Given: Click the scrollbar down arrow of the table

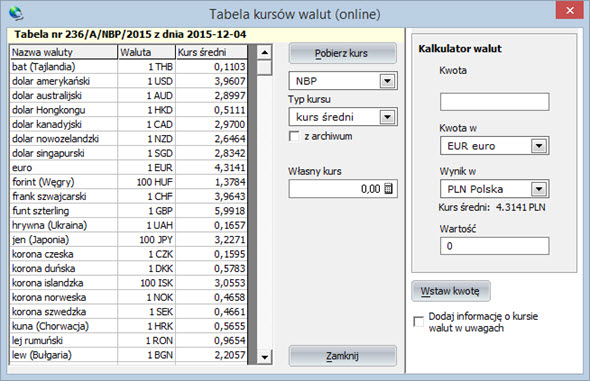Looking at the screenshot, I should pos(265,357).
